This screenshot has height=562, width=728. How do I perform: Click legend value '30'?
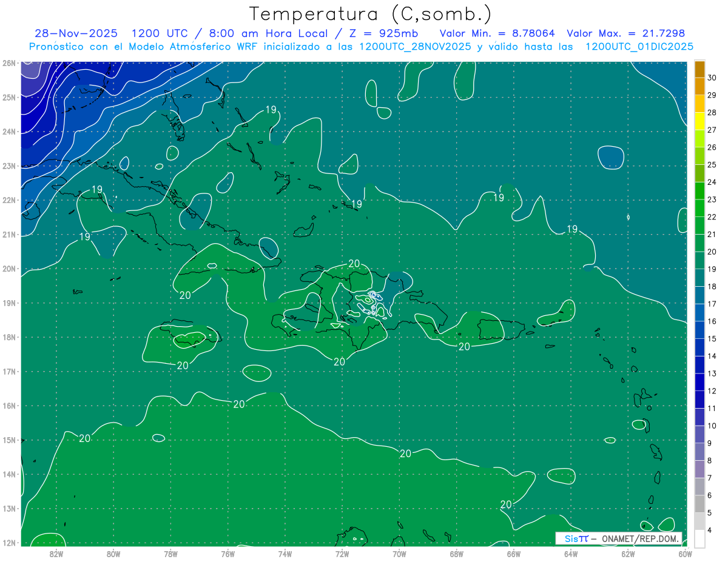tap(712, 78)
